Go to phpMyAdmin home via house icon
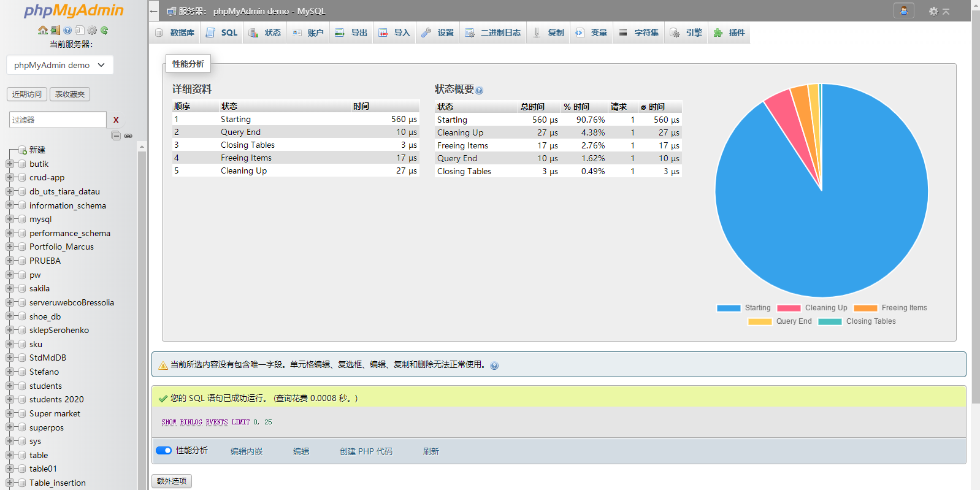 (x=42, y=30)
